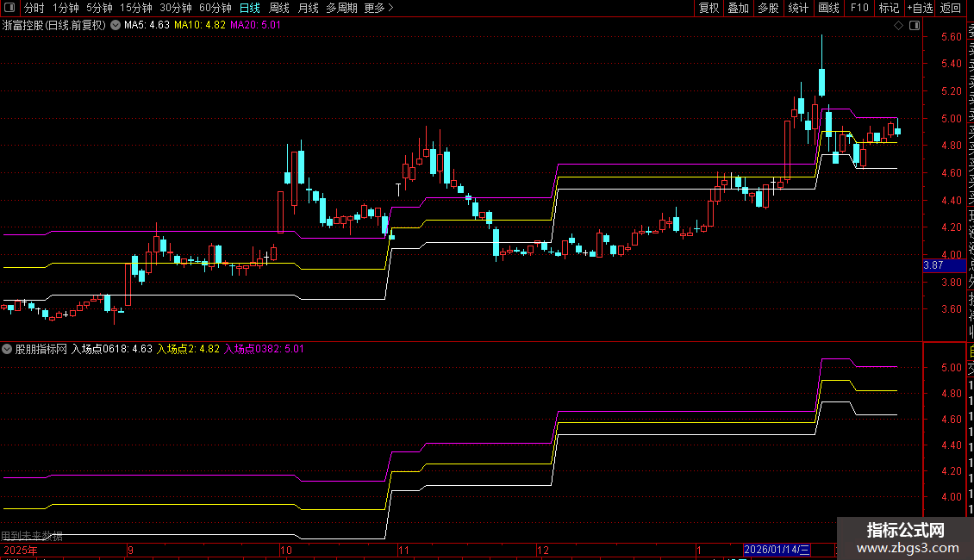
Task: Click the magenta 入场点0382: 5.01 label
Action: 264,349
